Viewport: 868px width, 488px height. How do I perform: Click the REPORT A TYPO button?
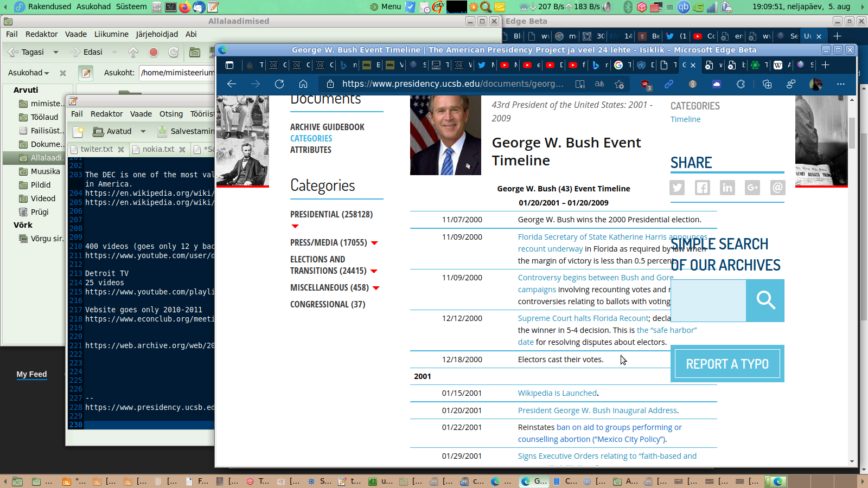tap(727, 364)
